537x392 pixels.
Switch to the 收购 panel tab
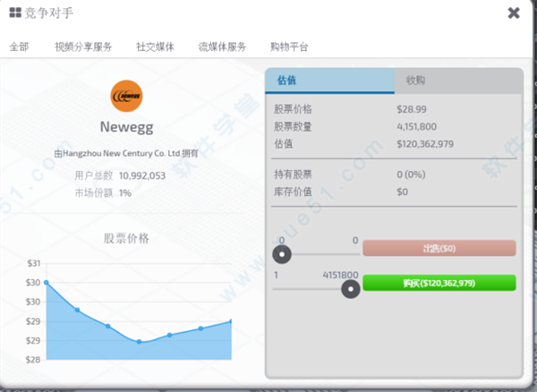coord(458,81)
